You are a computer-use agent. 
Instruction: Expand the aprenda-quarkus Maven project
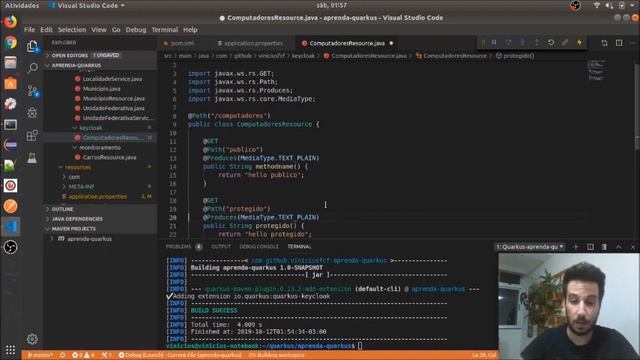89,239
